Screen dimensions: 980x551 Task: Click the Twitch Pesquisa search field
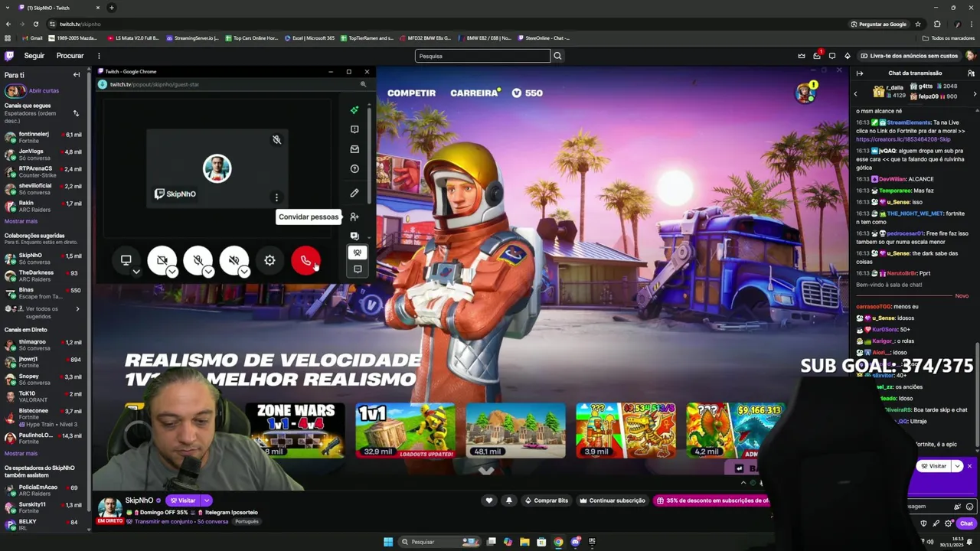[482, 56]
